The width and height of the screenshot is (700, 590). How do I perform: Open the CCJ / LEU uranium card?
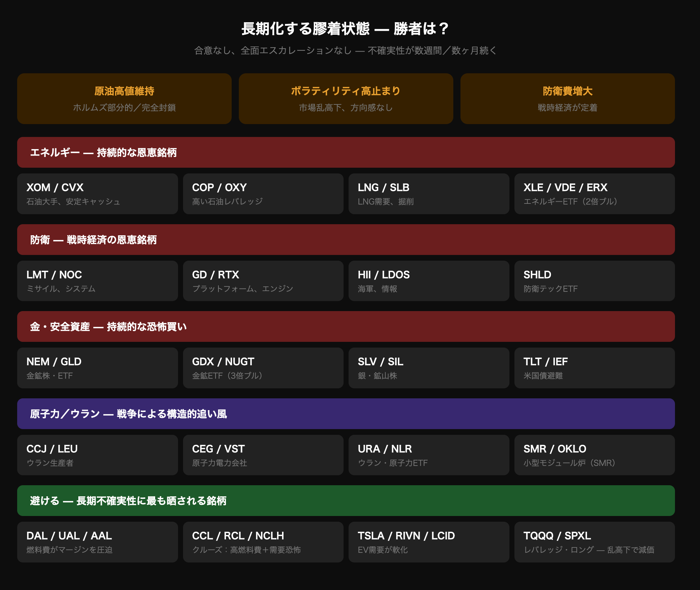(97, 455)
